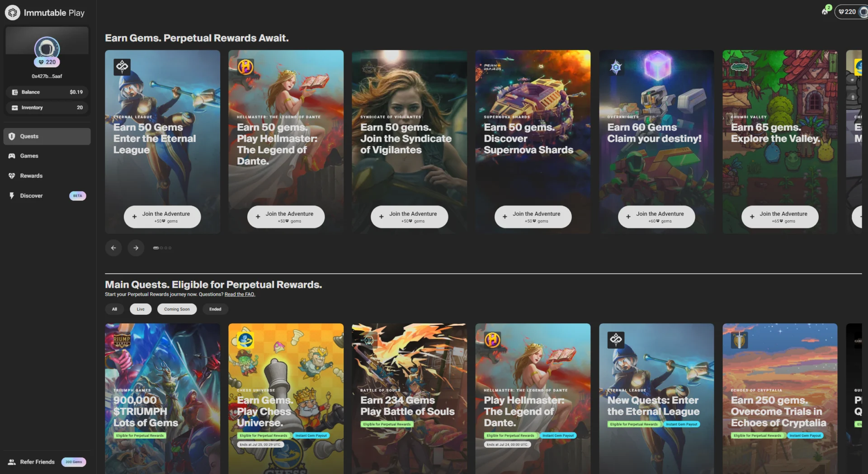
Task: Select the Coming Soon filter
Action: 177,309
